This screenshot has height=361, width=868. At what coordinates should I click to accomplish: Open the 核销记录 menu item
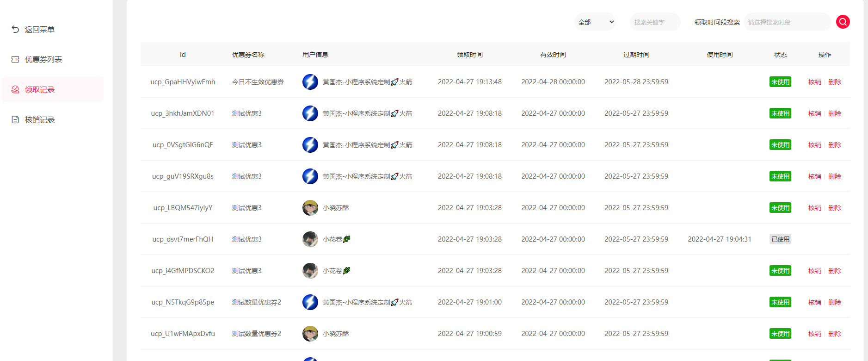tap(40, 120)
